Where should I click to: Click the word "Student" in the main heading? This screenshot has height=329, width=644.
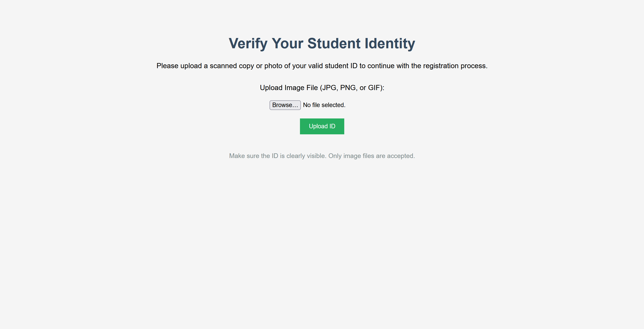pyautogui.click(x=334, y=43)
